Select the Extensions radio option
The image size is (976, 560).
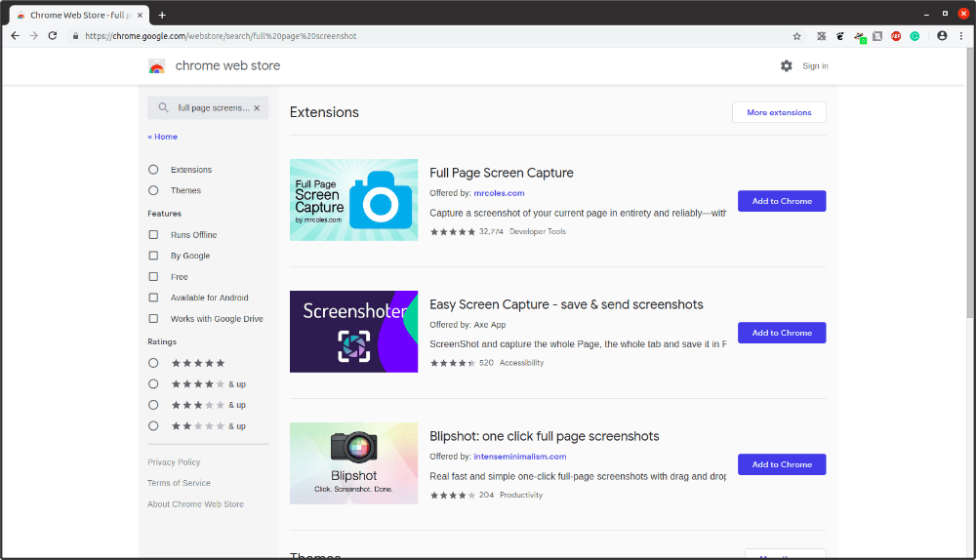click(x=153, y=170)
